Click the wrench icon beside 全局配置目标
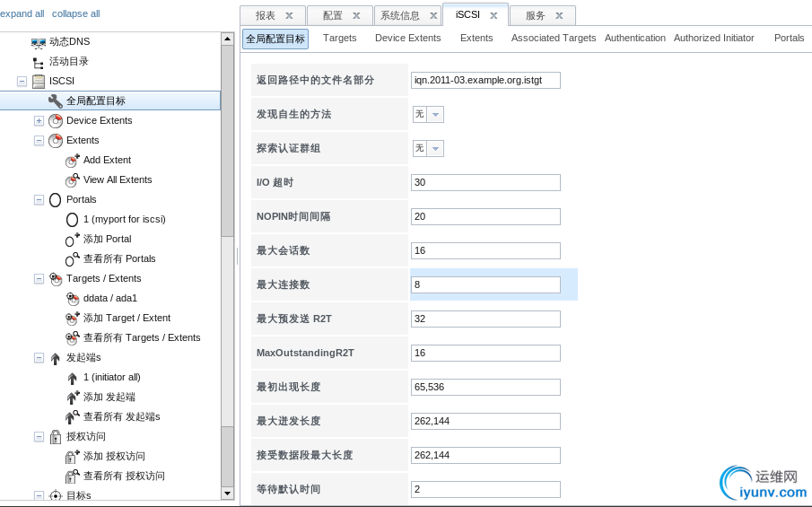The width and height of the screenshot is (812, 507). point(55,101)
